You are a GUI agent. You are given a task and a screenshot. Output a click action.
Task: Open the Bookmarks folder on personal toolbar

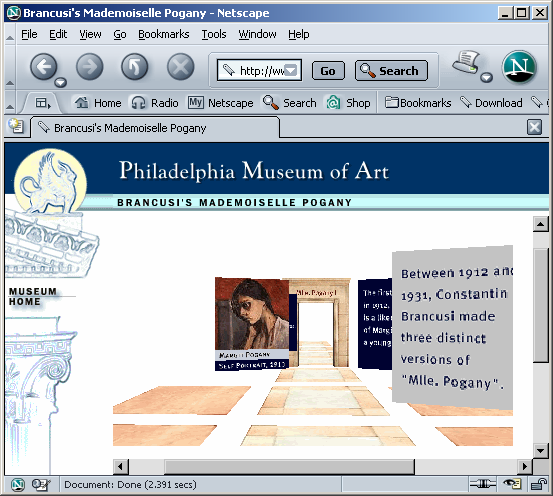pyautogui.click(x=418, y=103)
